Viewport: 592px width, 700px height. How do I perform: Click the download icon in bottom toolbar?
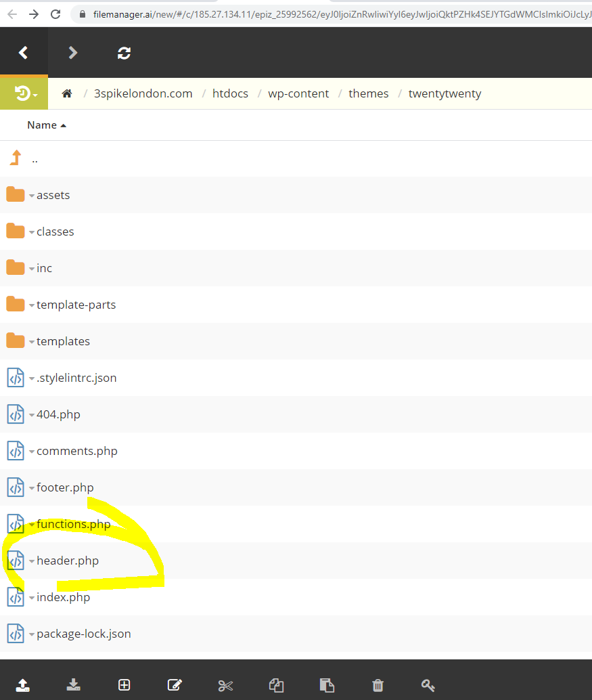[74, 685]
